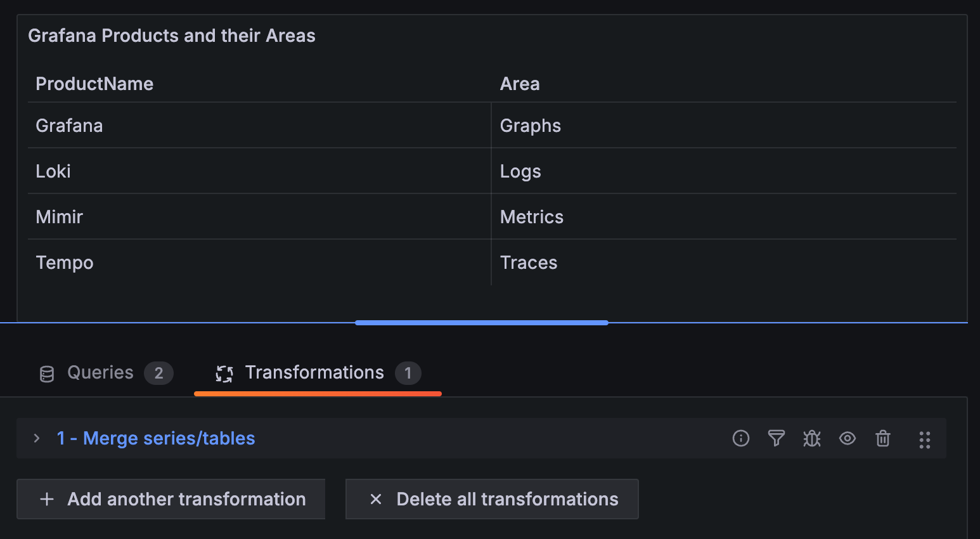
Task: Grab the drag handle on the transformation row
Action: pyautogui.click(x=924, y=438)
